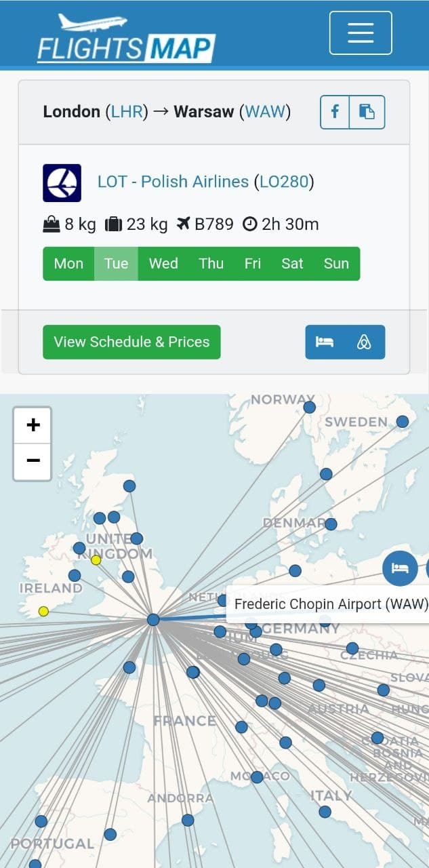429x868 pixels.
Task: Click the copy flight details icon
Action: point(367,112)
